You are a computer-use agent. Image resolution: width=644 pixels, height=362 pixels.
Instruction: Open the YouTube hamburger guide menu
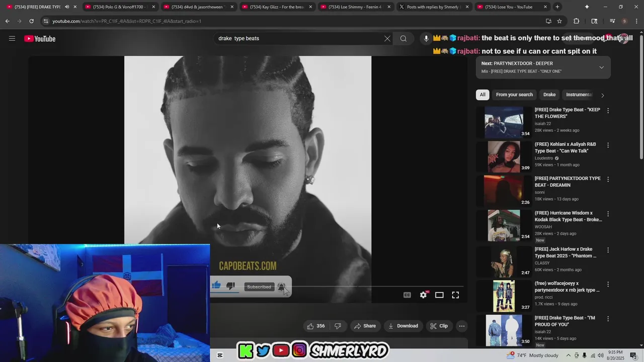[12, 39]
